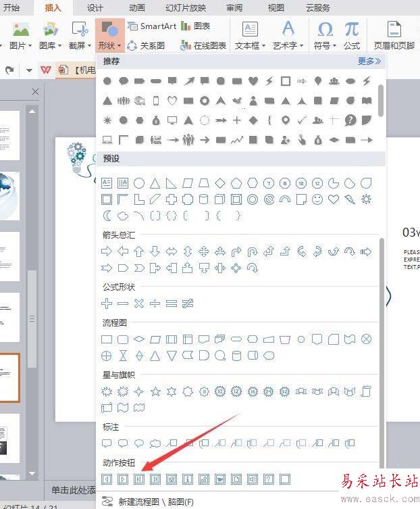
Task: Select the orange-highlighted current slide thumbnail
Action: (x=9, y=378)
